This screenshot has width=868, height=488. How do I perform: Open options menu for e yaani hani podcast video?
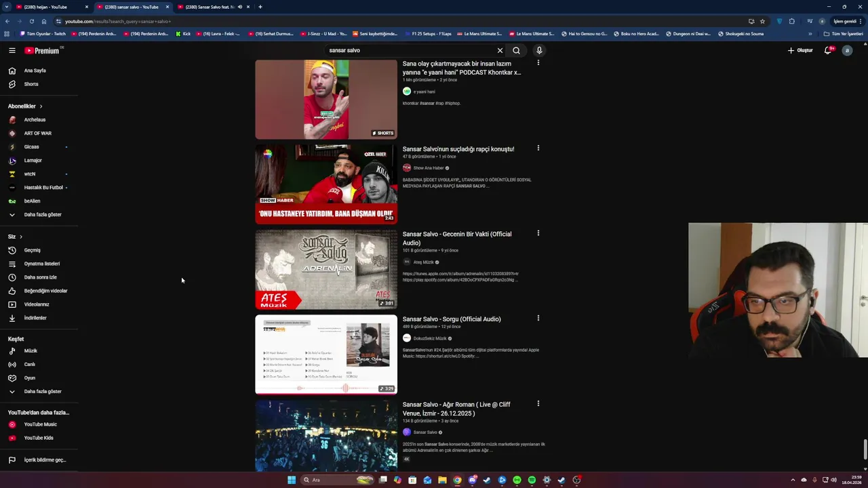click(538, 62)
